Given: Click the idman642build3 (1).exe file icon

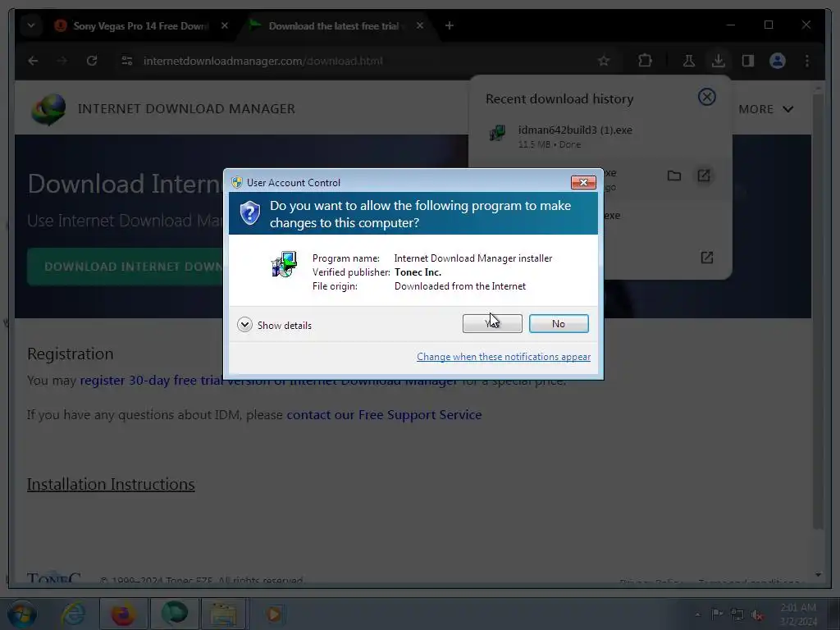Looking at the screenshot, I should pyautogui.click(x=498, y=132).
